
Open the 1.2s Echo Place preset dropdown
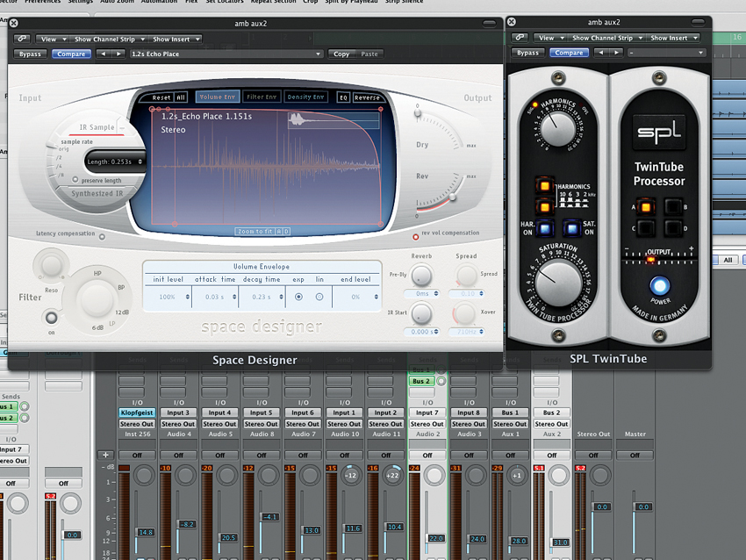(x=226, y=54)
